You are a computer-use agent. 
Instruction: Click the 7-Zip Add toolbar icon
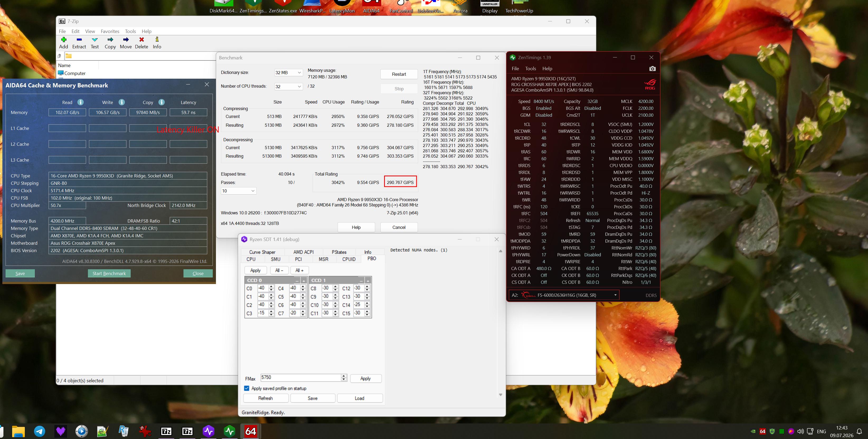pyautogui.click(x=63, y=40)
